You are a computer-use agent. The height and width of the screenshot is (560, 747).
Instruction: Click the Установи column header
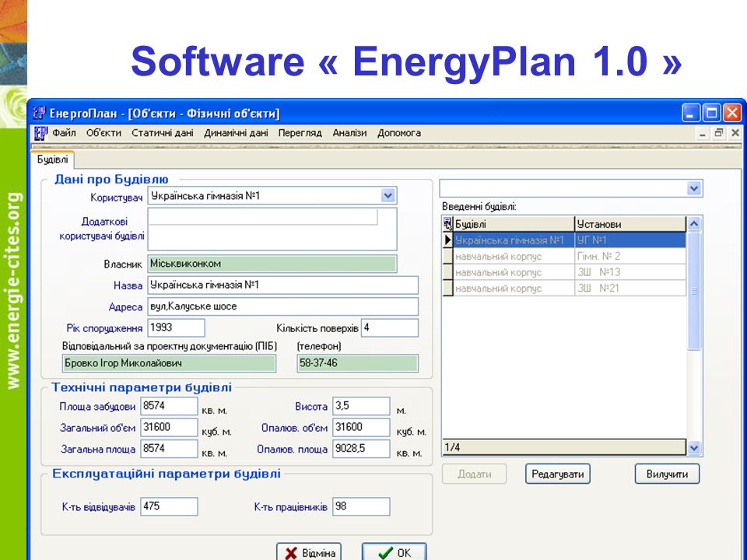point(630,224)
